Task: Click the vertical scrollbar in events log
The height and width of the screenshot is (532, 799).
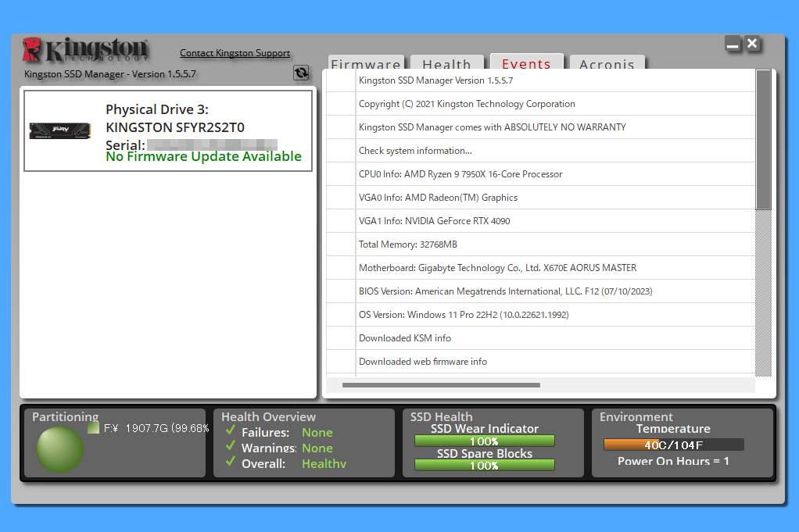Action: [x=764, y=141]
